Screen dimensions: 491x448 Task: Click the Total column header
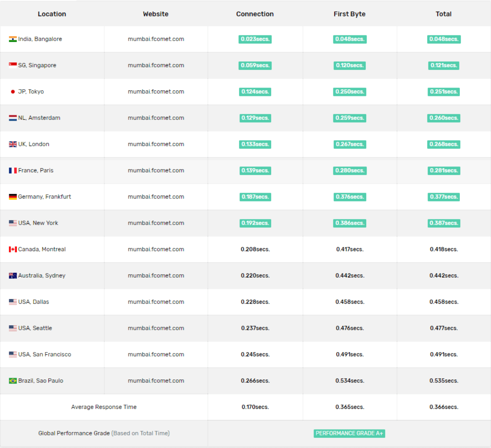(443, 14)
